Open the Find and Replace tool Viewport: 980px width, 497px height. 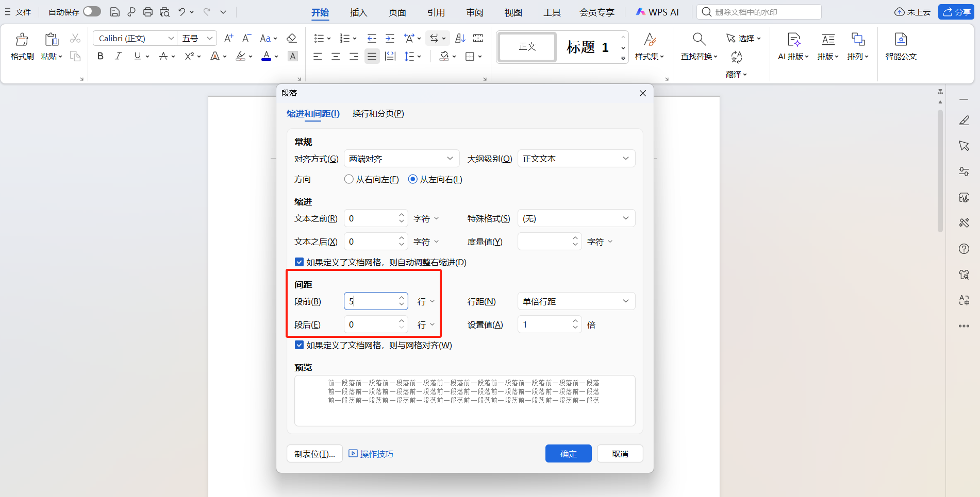[699, 46]
